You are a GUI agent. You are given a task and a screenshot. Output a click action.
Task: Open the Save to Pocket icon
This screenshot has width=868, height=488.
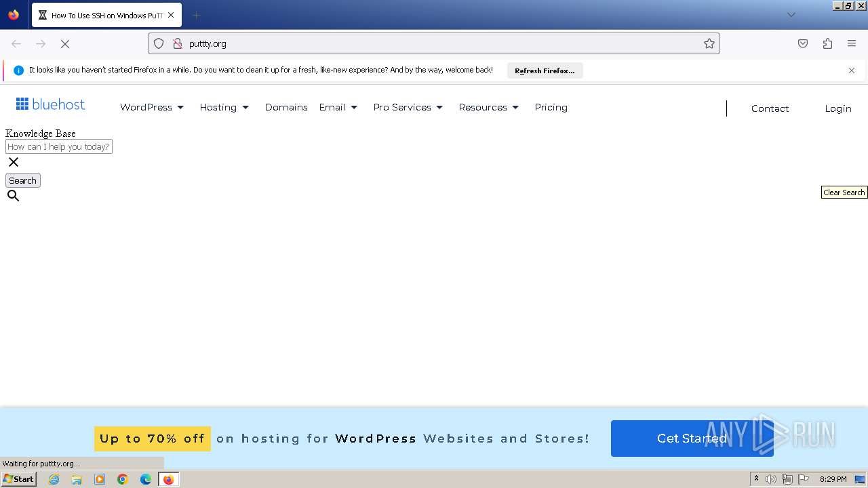(x=803, y=43)
